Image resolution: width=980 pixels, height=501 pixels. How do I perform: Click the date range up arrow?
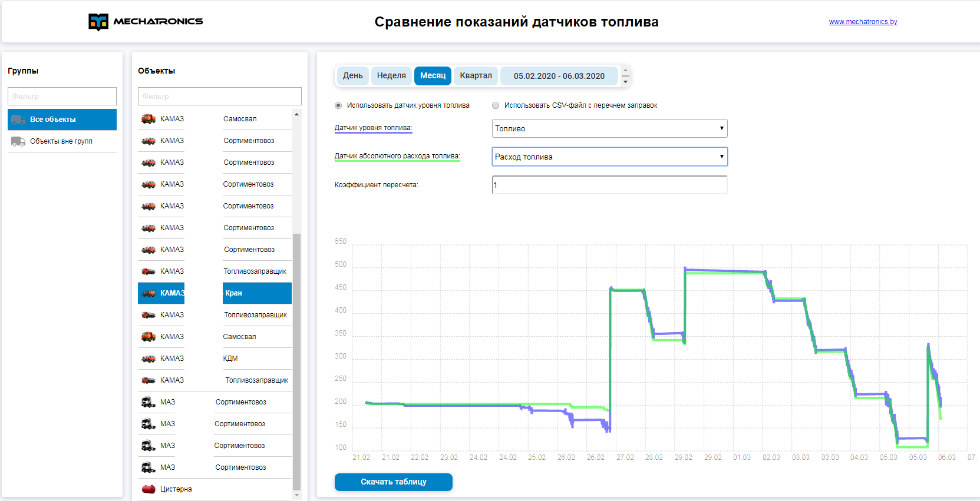click(x=626, y=70)
